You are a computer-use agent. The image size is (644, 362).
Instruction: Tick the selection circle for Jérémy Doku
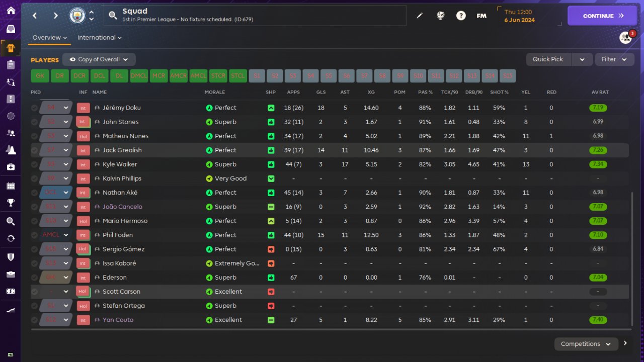[34, 108]
